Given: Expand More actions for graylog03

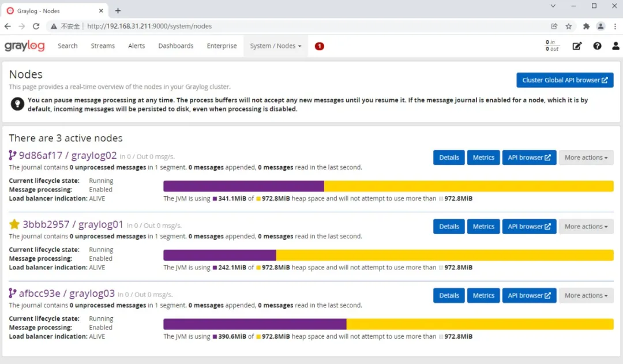Looking at the screenshot, I should coord(586,296).
